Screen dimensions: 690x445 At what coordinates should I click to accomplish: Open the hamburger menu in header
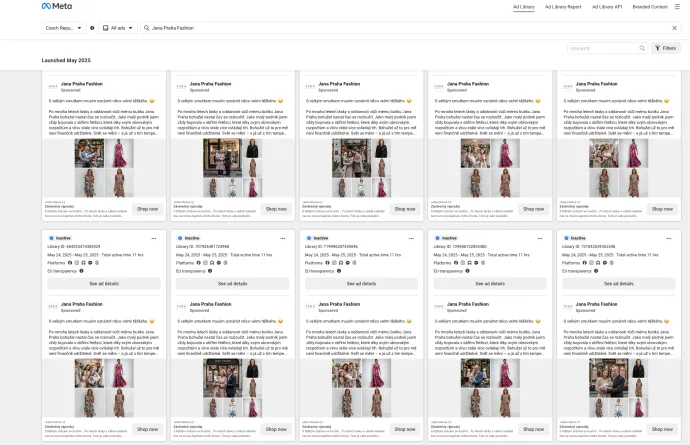(x=677, y=7)
